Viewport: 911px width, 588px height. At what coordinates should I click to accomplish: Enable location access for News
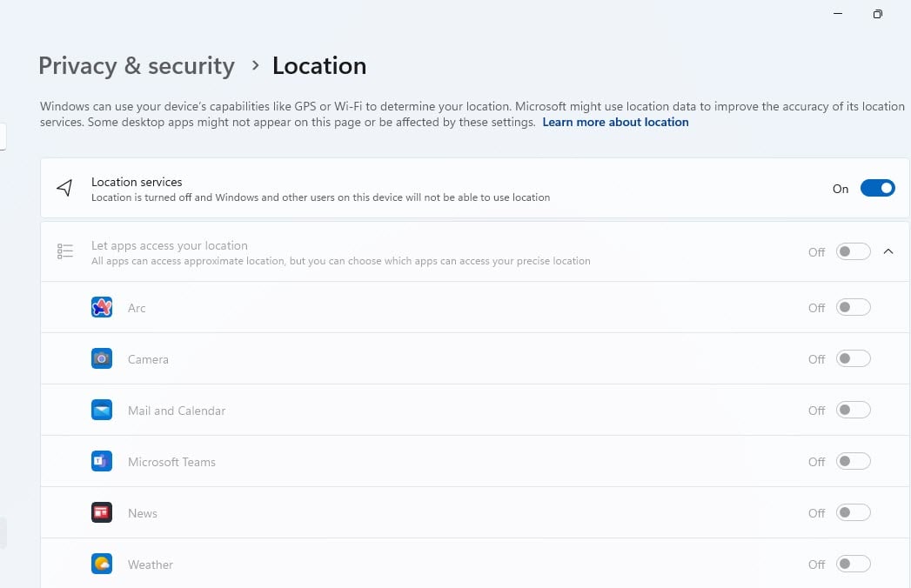pos(854,512)
